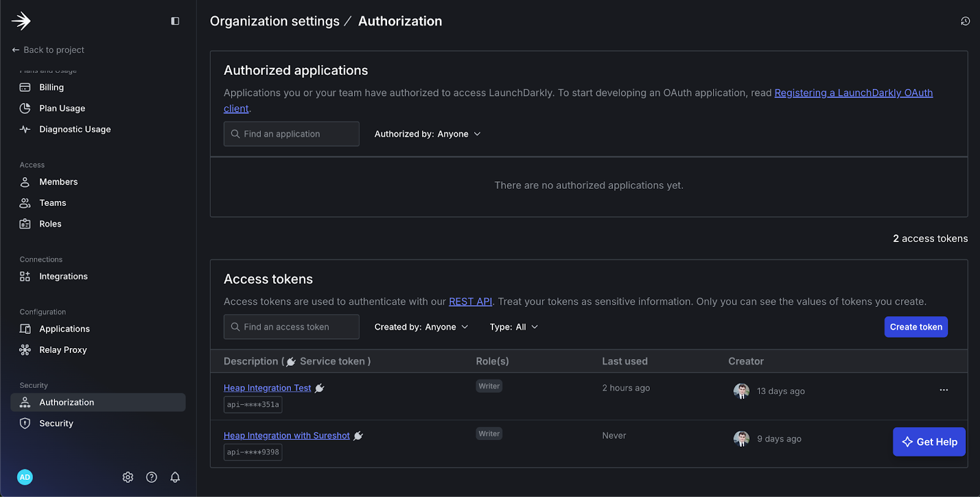Click the Get Help button

pyautogui.click(x=929, y=442)
